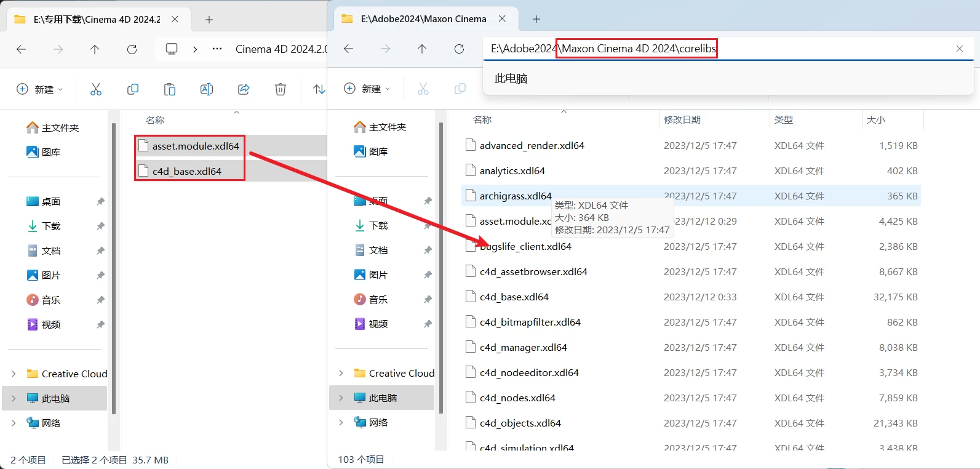
Task: Clear the address bar text in right window
Action: click(960, 49)
